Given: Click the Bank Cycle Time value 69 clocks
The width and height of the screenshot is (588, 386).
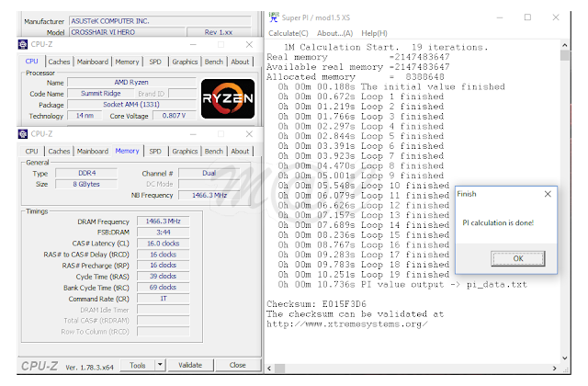Looking at the screenshot, I should tap(164, 288).
